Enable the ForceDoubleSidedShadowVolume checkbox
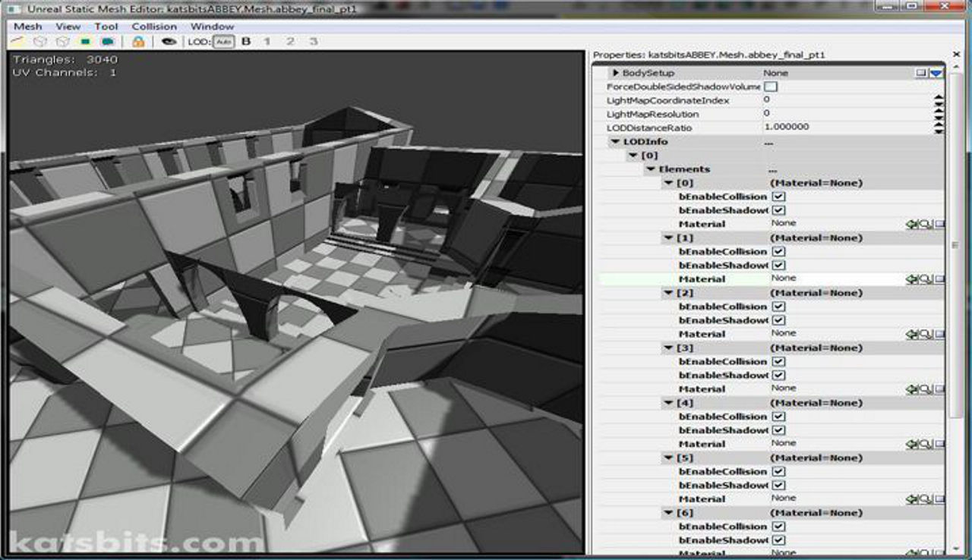 (x=771, y=87)
